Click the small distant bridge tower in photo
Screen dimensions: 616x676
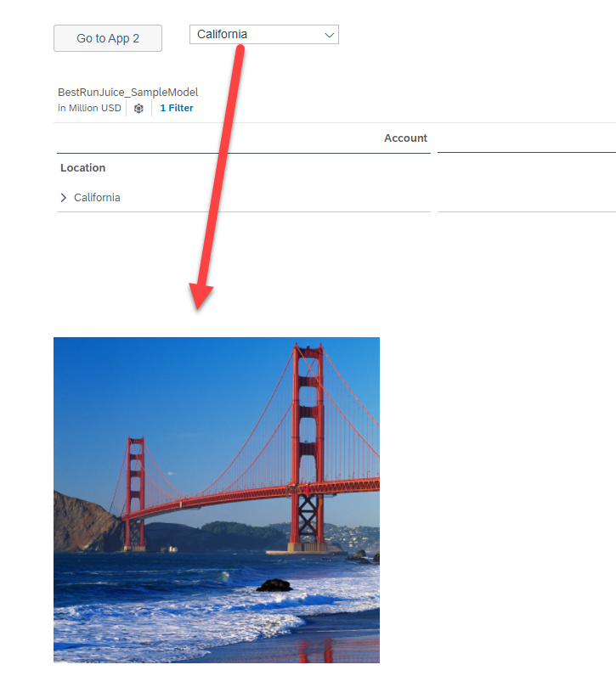[135, 493]
